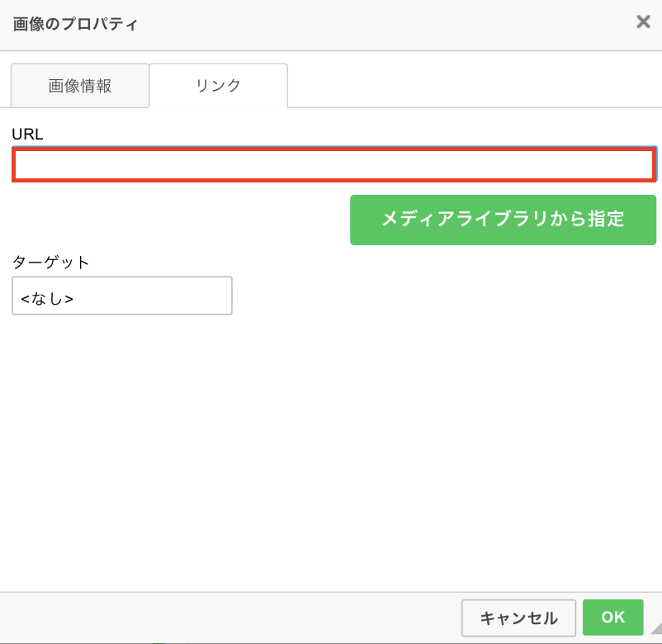Close the 画像のプロパティ dialog with X
The width and height of the screenshot is (662, 644).
643,22
